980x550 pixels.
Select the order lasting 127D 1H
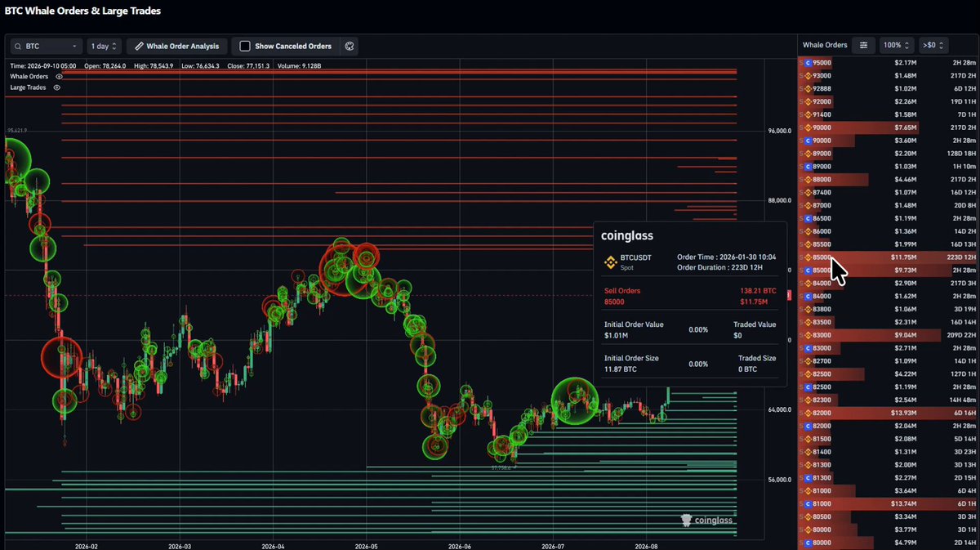889,373
